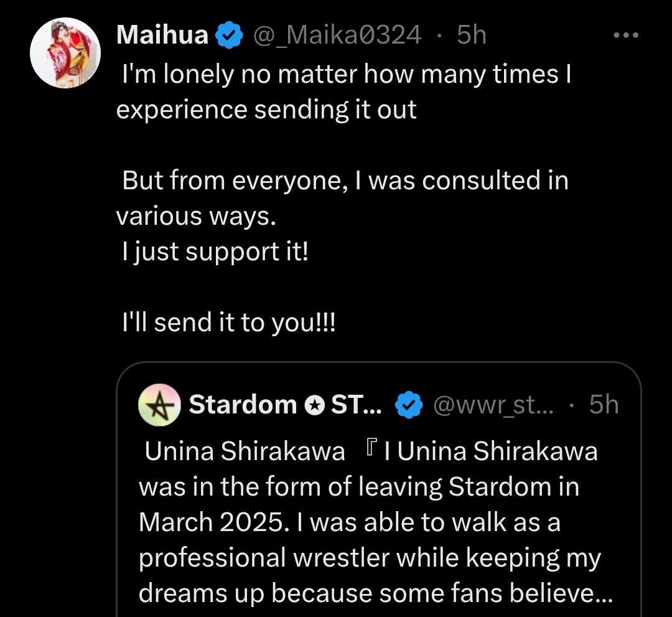Open Maihua's profile picture
Image resolution: width=672 pixels, height=617 pixels.
(65, 53)
